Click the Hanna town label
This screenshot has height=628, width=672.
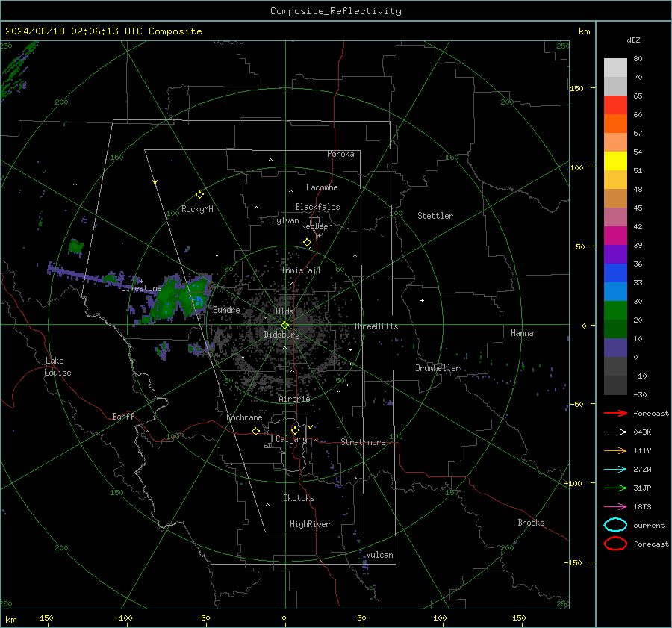coord(522,333)
